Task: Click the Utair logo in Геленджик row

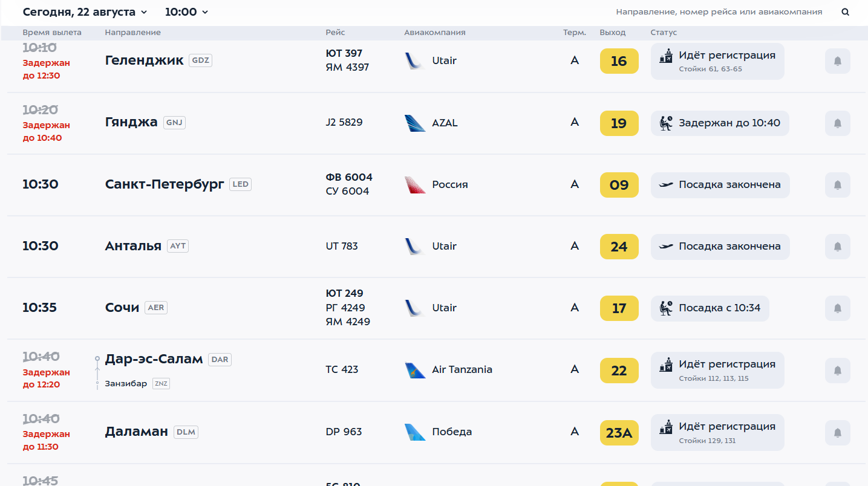Action: coord(414,60)
